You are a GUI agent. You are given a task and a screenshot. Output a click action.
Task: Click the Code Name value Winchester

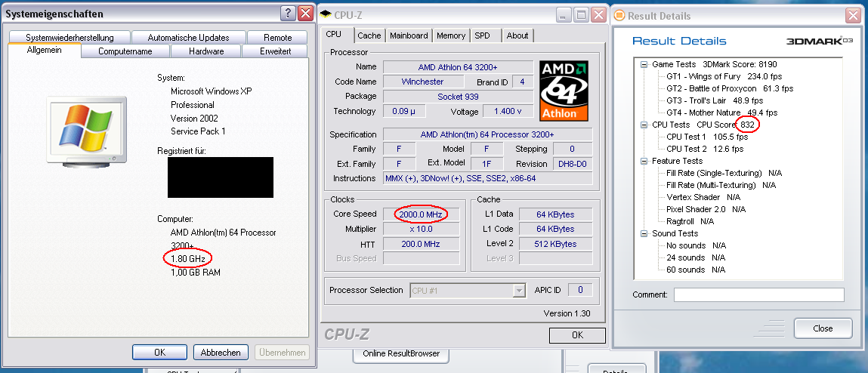coord(422,82)
